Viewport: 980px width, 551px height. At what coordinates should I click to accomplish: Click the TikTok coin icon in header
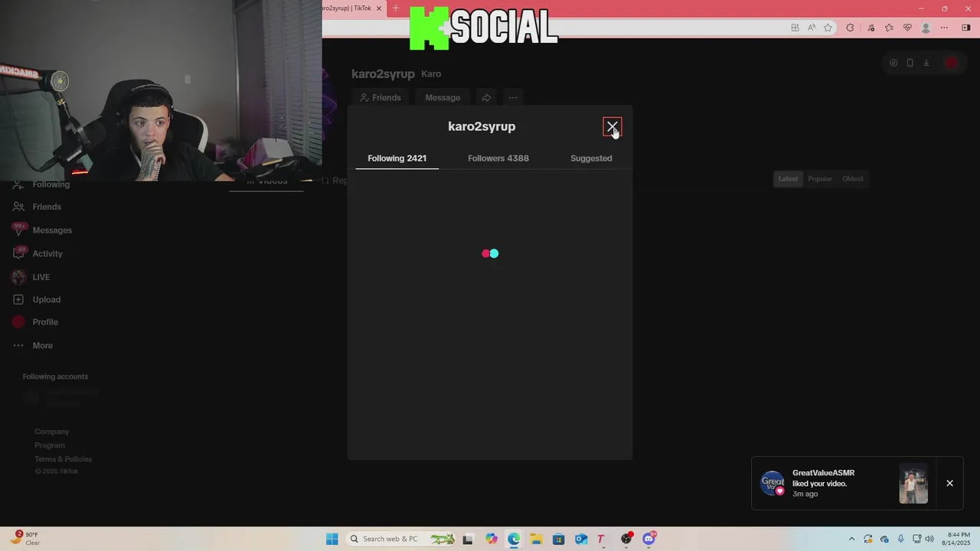pyautogui.click(x=893, y=63)
